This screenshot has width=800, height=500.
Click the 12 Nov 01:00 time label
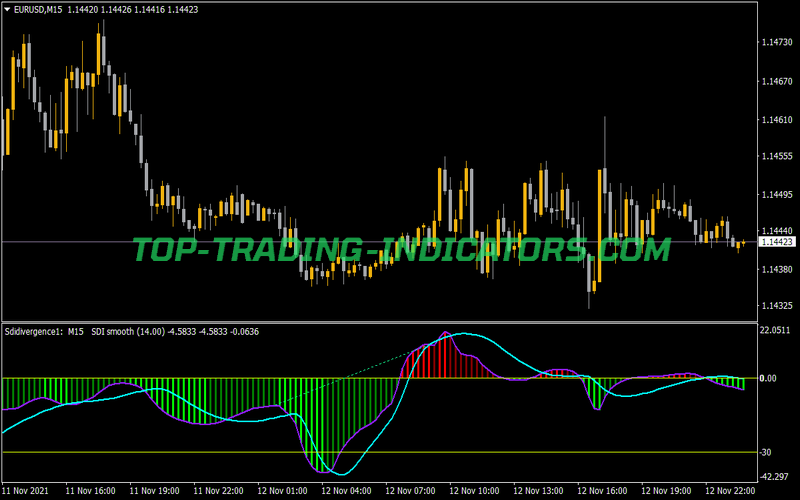pyautogui.click(x=282, y=491)
